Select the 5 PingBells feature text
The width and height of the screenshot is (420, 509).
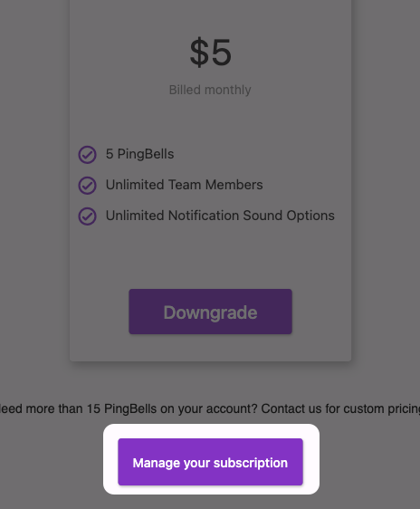tap(139, 154)
